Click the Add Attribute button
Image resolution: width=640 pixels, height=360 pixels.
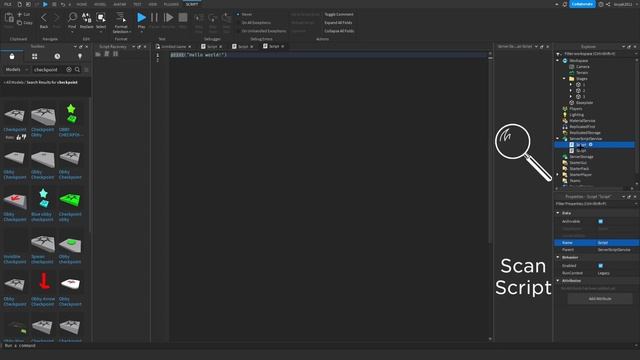pyautogui.click(x=600, y=299)
